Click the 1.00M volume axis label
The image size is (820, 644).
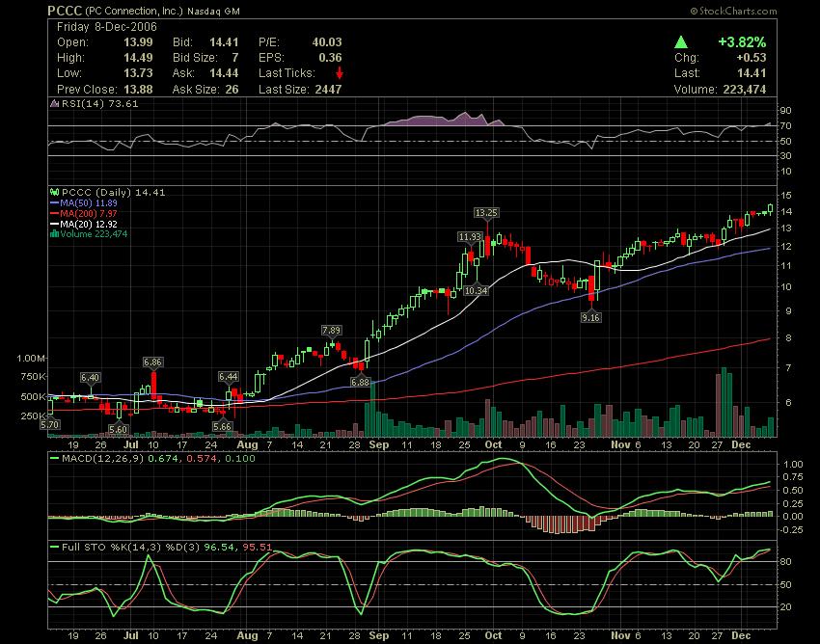(32, 358)
